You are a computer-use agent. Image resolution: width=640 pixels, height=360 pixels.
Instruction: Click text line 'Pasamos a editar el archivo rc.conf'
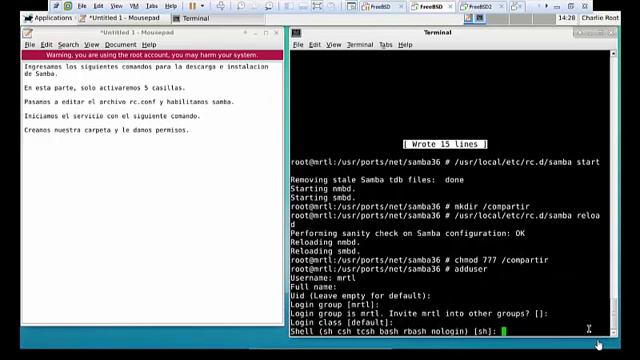91,102
